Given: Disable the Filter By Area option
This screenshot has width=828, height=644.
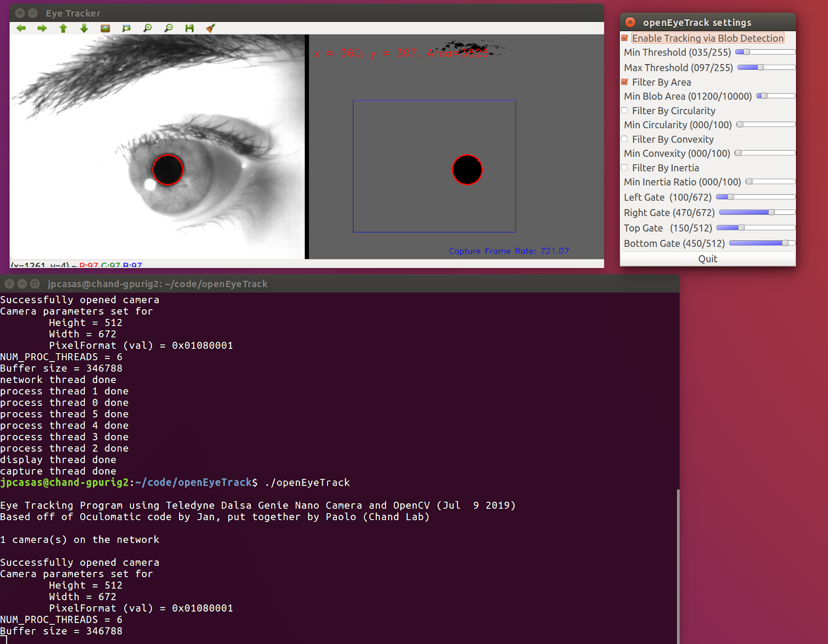Looking at the screenshot, I should pyautogui.click(x=625, y=82).
